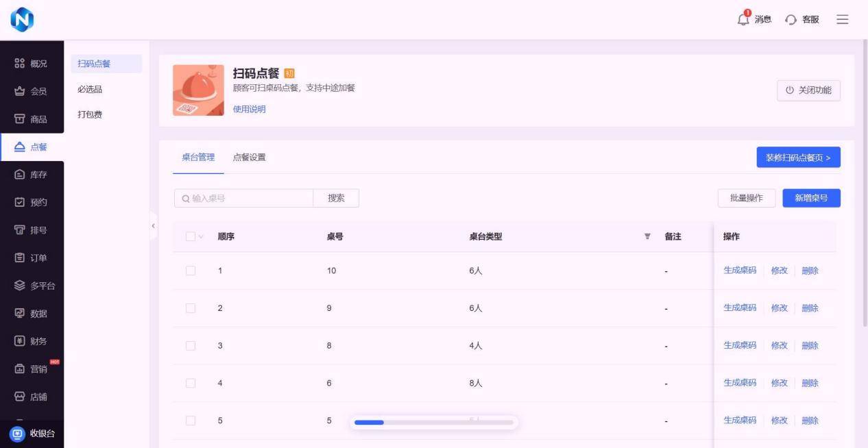868x448 pixels.
Task: Expand the hamburger menu at top right
Action: (x=843, y=19)
